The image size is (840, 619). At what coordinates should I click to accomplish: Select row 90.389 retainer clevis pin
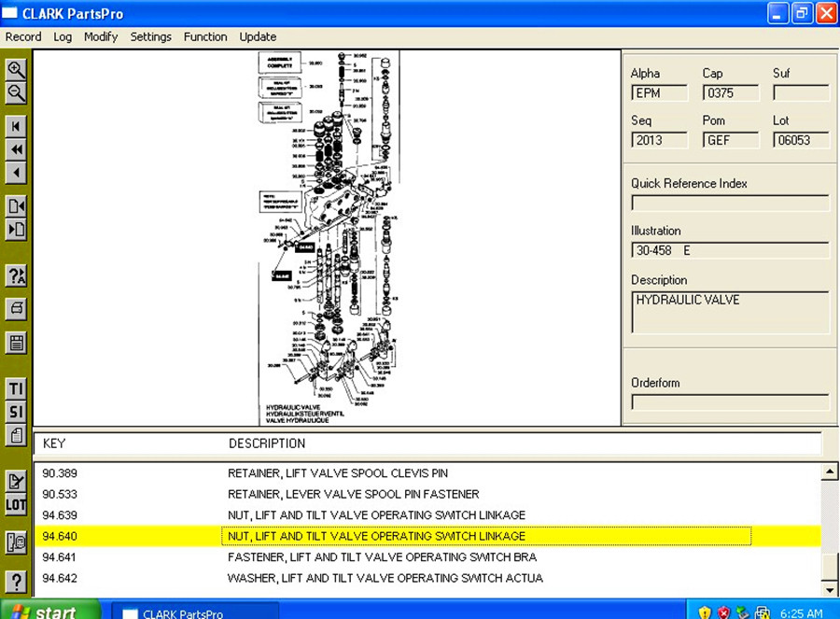click(x=427, y=473)
